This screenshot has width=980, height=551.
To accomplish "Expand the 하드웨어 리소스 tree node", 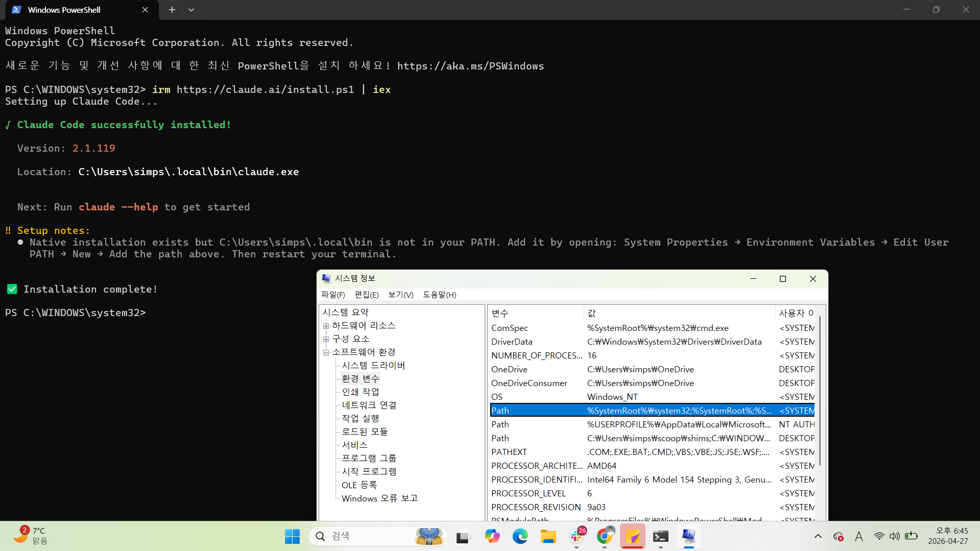I will (326, 326).
